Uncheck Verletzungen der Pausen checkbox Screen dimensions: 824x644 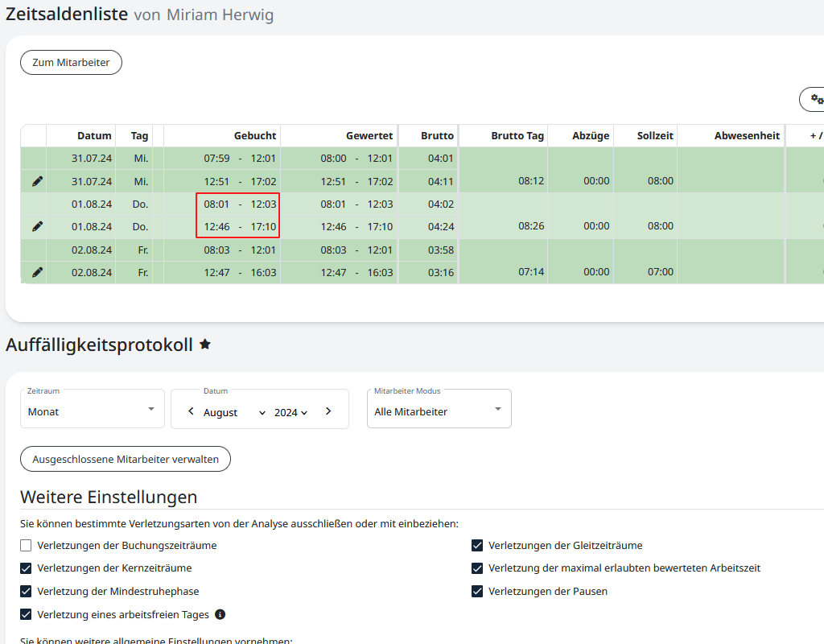478,591
